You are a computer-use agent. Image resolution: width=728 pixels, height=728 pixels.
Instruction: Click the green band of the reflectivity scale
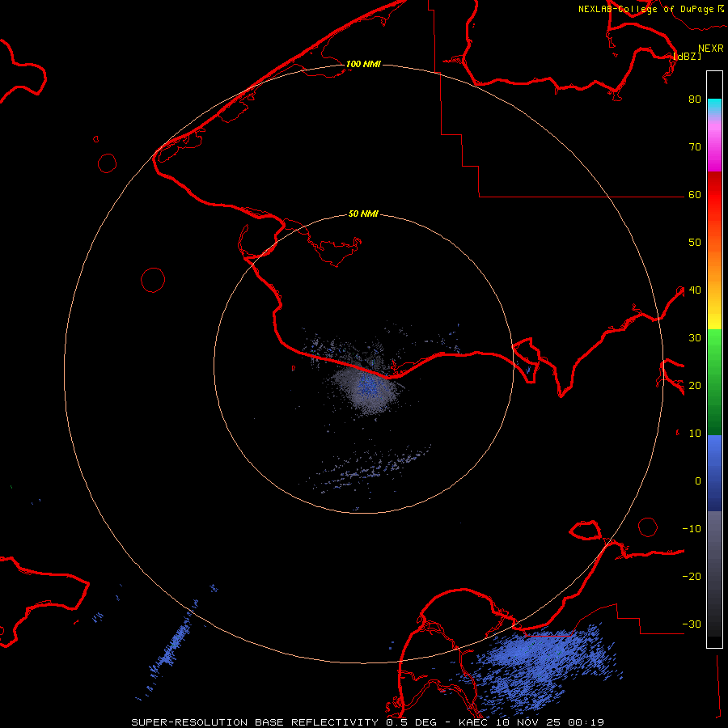[x=714, y=382]
